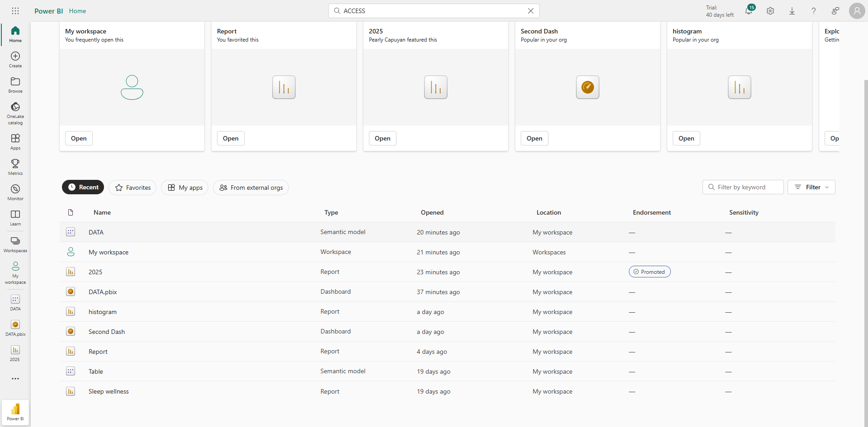This screenshot has width=868, height=427.
Task: Open the Create page in sidebar
Action: (x=15, y=60)
